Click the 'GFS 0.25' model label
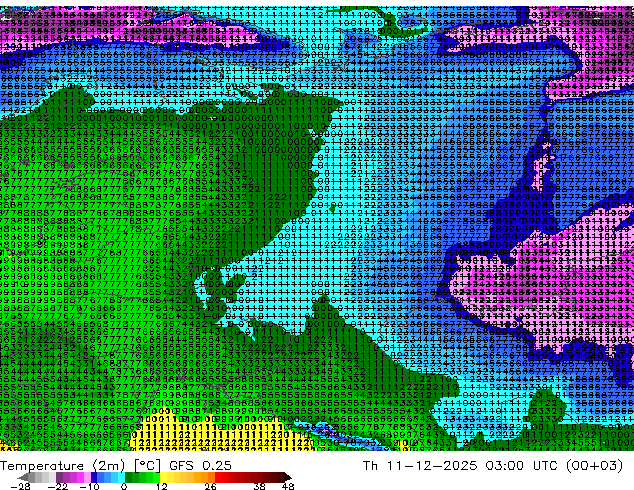The width and height of the screenshot is (634, 490). click(x=200, y=466)
